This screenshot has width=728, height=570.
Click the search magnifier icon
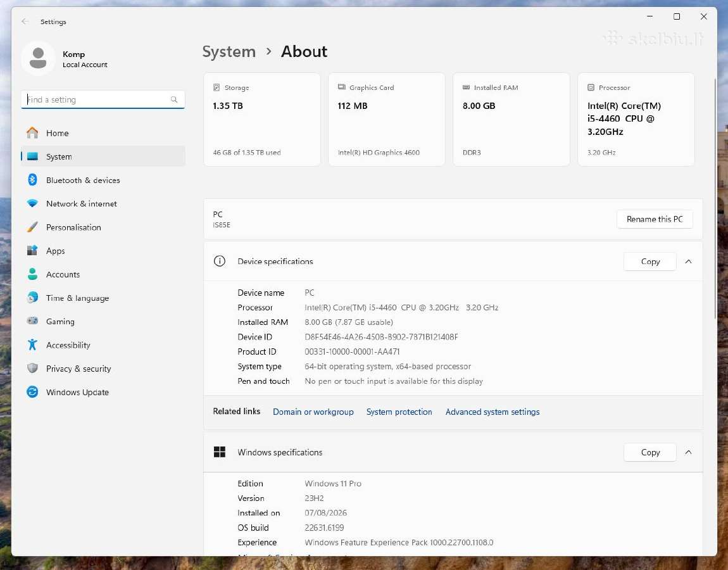pyautogui.click(x=174, y=99)
